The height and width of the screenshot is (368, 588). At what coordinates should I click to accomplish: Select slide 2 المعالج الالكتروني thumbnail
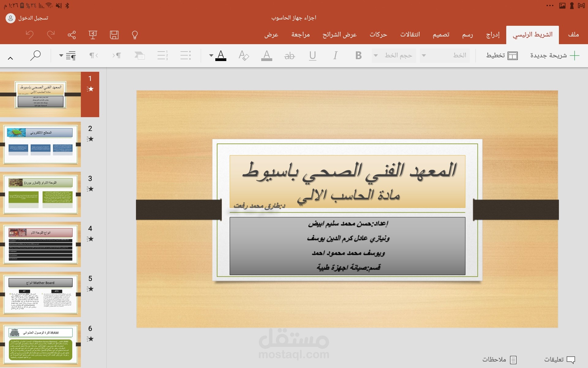click(40, 144)
